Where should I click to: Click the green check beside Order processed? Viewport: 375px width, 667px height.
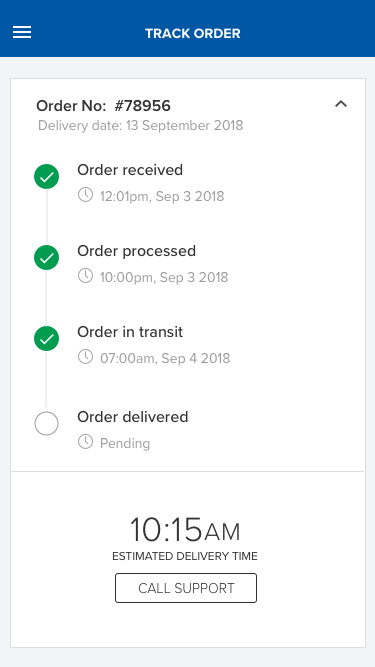click(x=46, y=257)
